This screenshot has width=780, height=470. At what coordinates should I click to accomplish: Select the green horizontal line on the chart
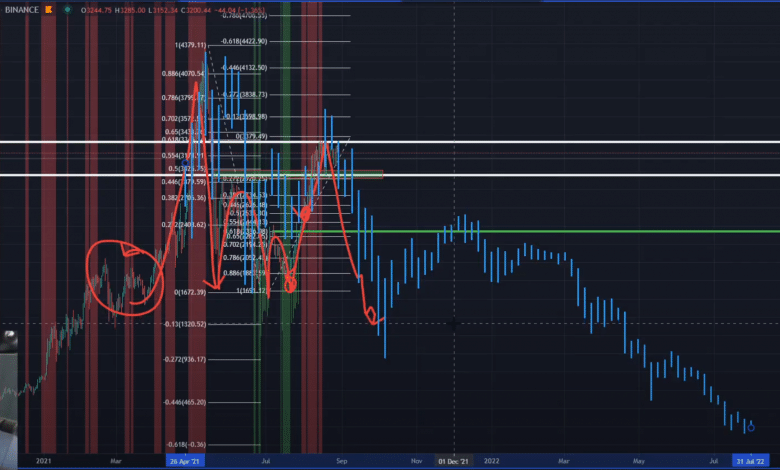coord(527,231)
